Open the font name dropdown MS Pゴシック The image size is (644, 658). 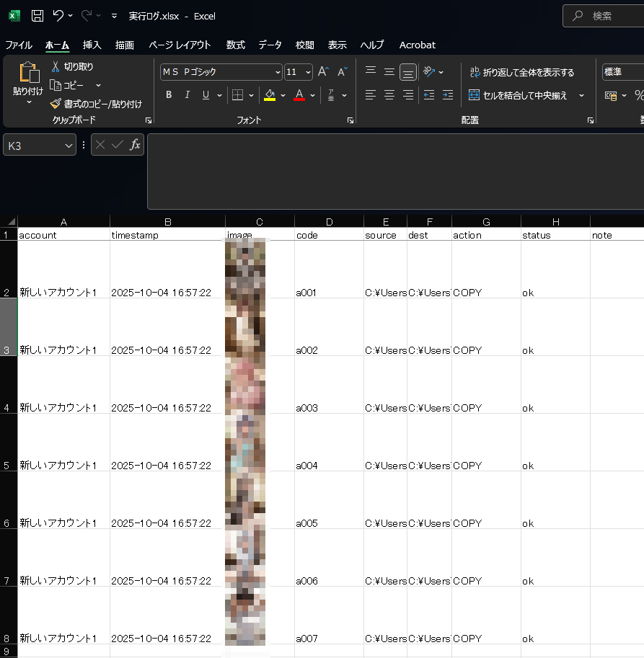point(278,72)
